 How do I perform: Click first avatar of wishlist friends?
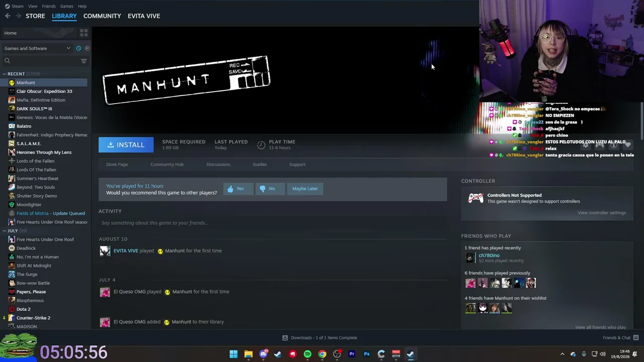click(470, 308)
